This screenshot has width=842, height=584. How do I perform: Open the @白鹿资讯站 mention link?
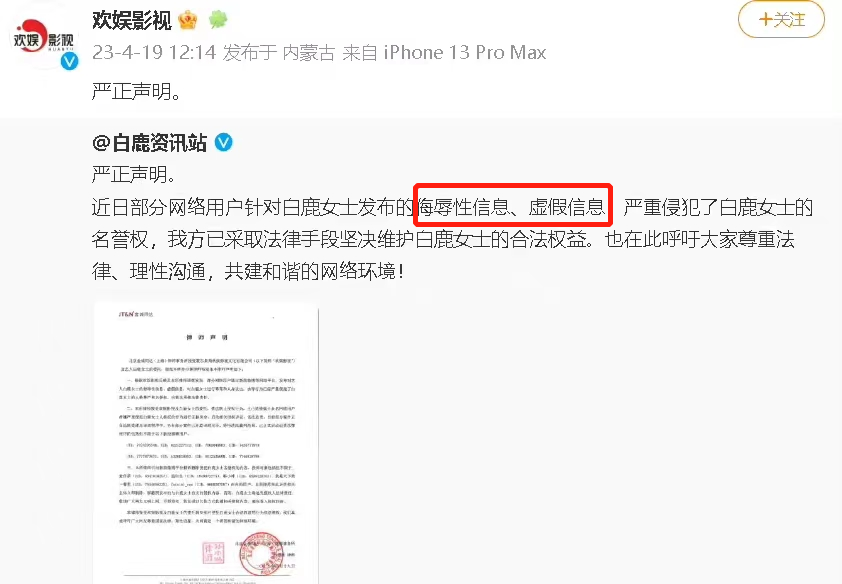(149, 143)
